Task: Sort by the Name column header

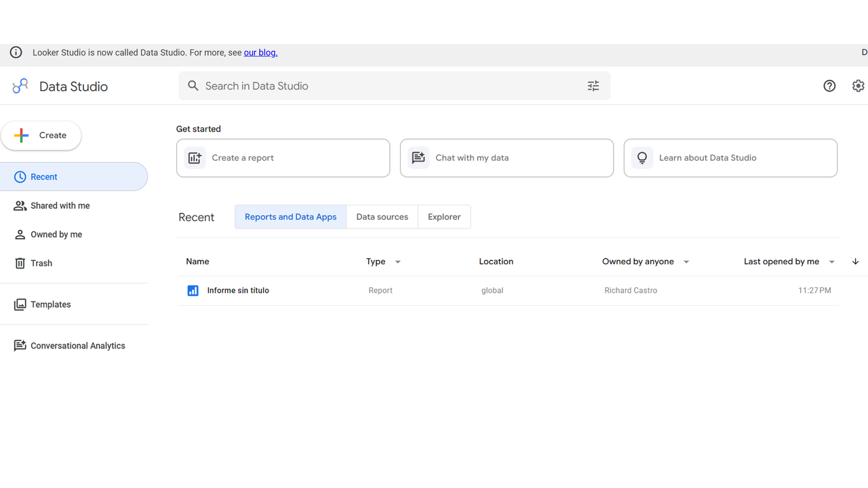Action: pos(198,262)
